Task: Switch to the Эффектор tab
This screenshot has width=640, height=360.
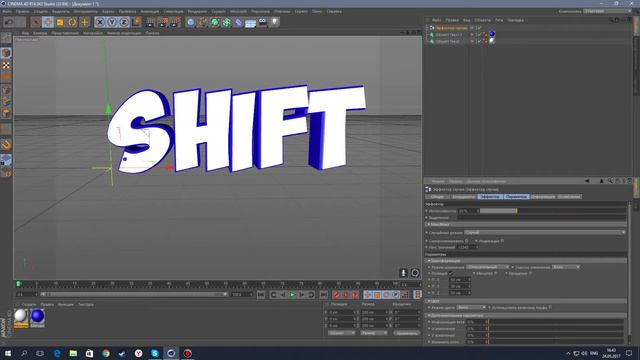Action: click(x=489, y=197)
